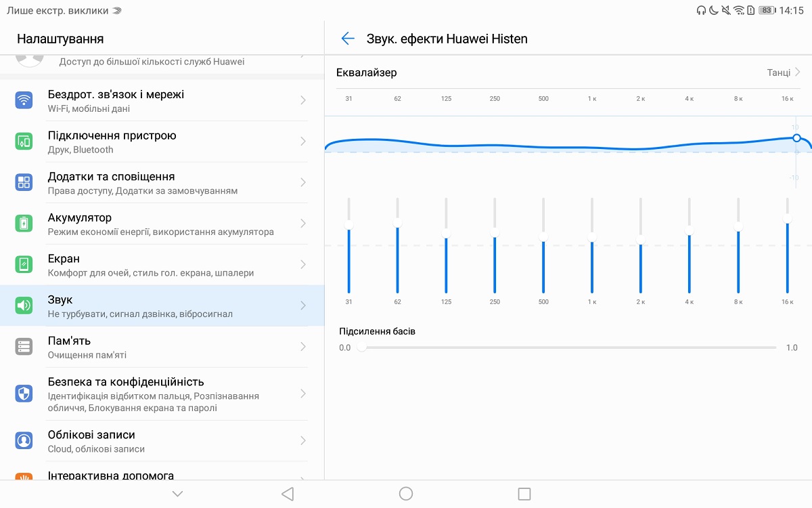Expand Акумулятор row chevron
Screen dimensions: 812x508
(x=303, y=224)
